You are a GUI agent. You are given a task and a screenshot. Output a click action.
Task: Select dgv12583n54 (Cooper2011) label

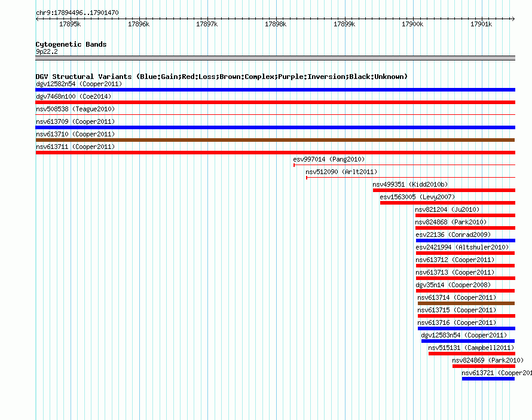(464, 335)
